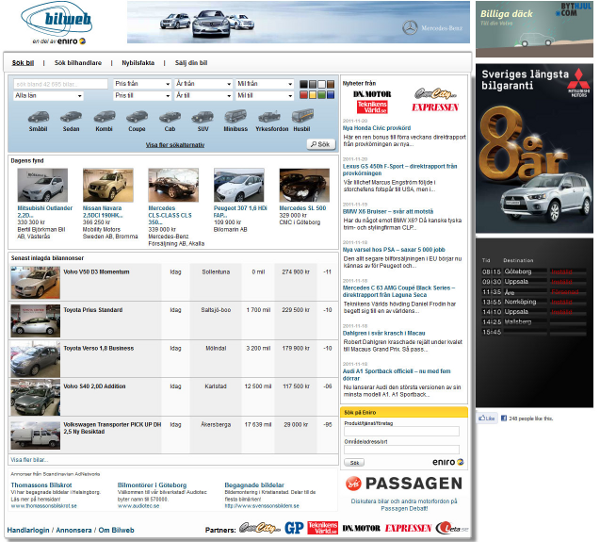The width and height of the screenshot is (600, 542).
Task: Open the Mil till dropdown
Action: point(264,96)
